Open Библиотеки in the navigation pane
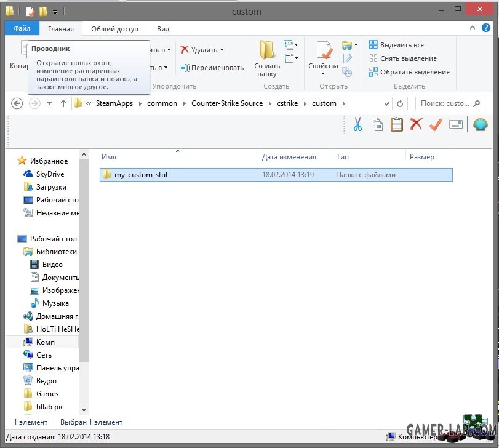 click(x=50, y=252)
